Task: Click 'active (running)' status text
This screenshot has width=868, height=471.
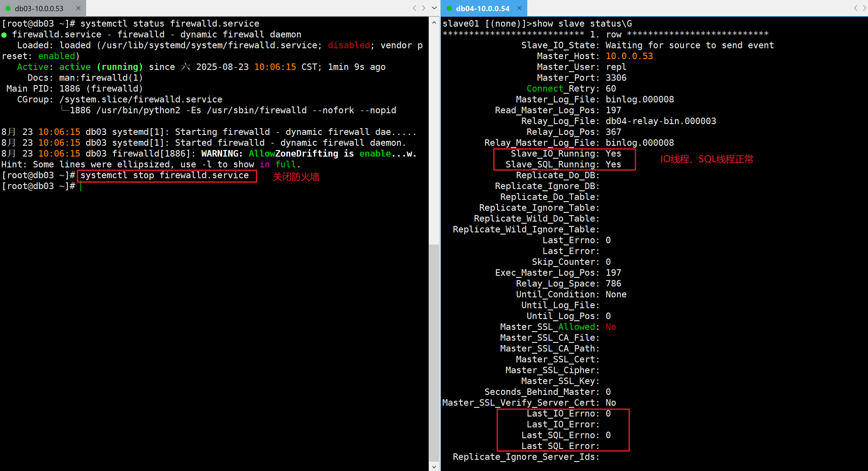Action: pos(101,67)
